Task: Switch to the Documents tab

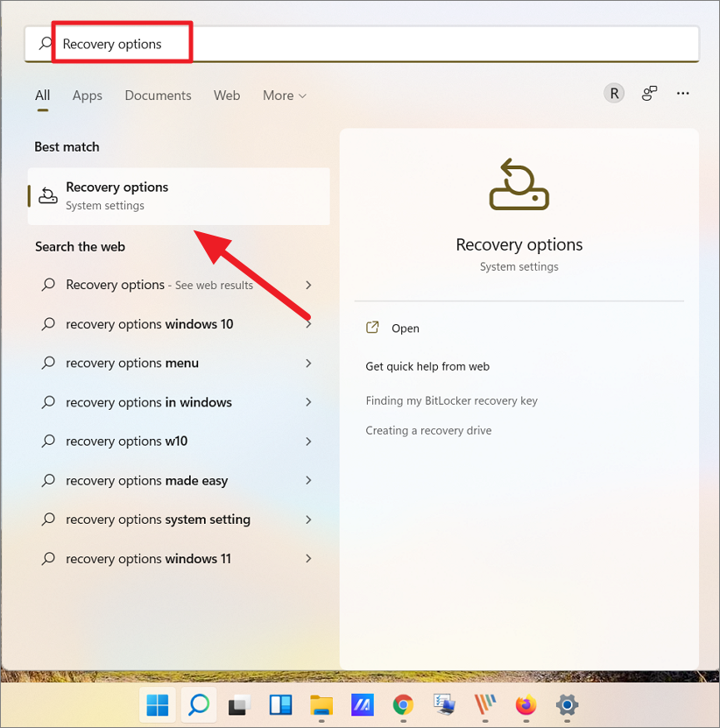Action: point(158,95)
